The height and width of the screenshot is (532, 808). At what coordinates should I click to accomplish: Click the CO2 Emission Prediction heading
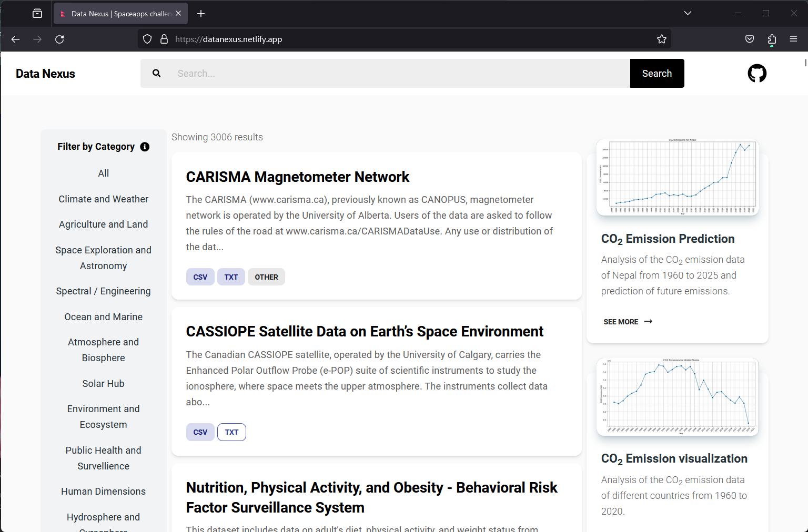[x=668, y=239]
